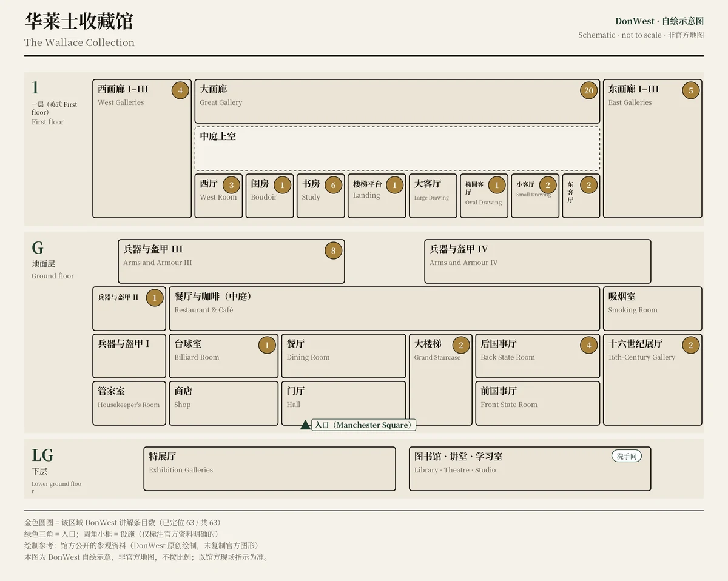Click the floor label 1 First floor
This screenshot has height=581, width=728.
pyautogui.click(x=55, y=103)
